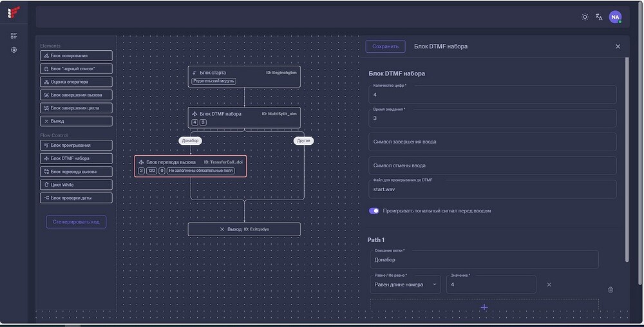644x327 pixels.
Task: Select Выход element in palette
Action: 77,121
